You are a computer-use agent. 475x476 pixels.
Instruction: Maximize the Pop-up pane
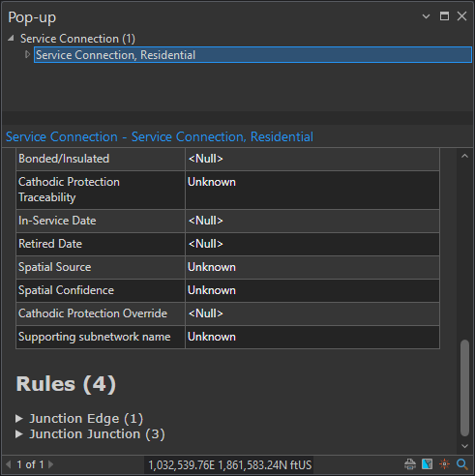pos(444,16)
